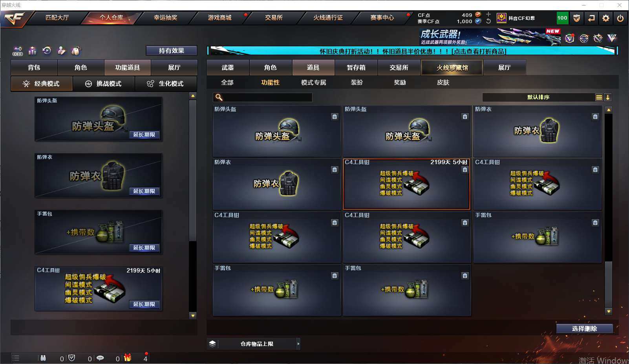
Task: Click the 选择删除 button
Action: point(585,329)
